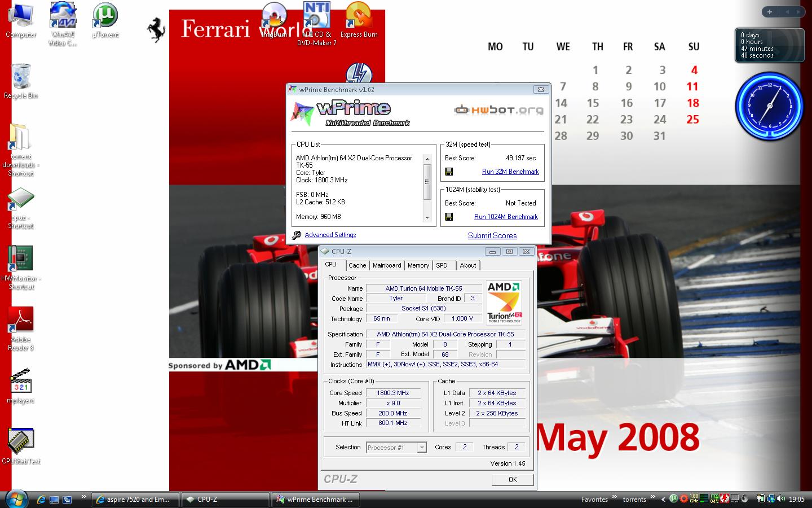812x508 pixels.
Task: Click the power plug battery tray icon
Action: point(761,498)
